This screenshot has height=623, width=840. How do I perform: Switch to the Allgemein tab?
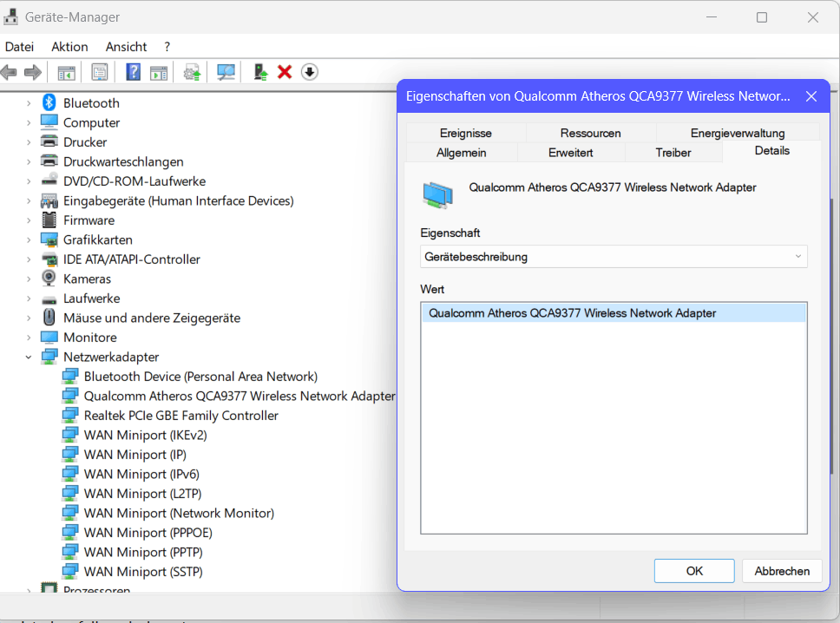point(462,153)
